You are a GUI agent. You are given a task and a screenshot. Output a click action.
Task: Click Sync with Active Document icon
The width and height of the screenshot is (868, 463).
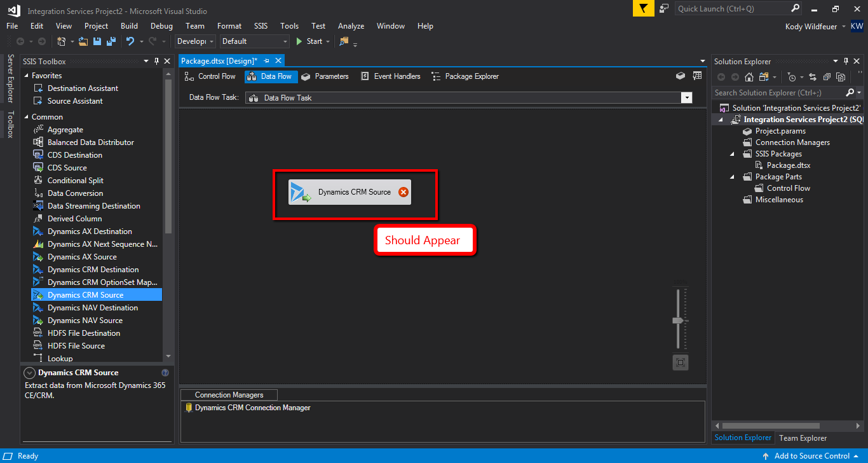pos(813,77)
